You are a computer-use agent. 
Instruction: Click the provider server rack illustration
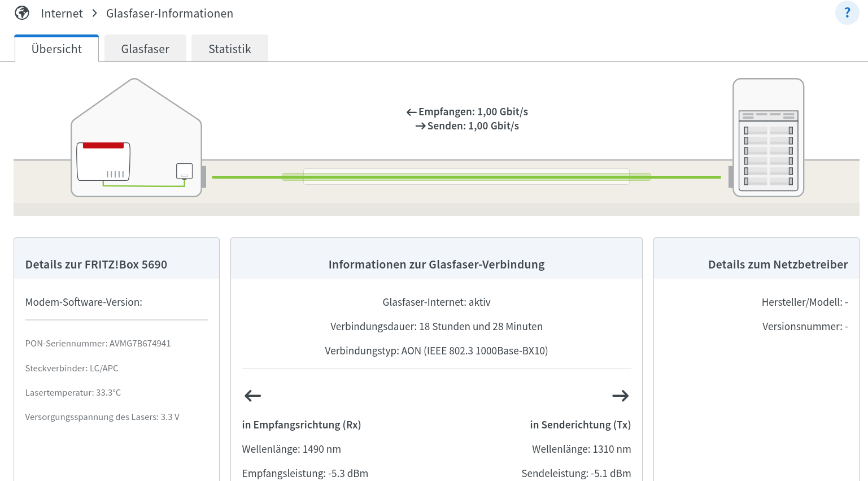[768, 138]
